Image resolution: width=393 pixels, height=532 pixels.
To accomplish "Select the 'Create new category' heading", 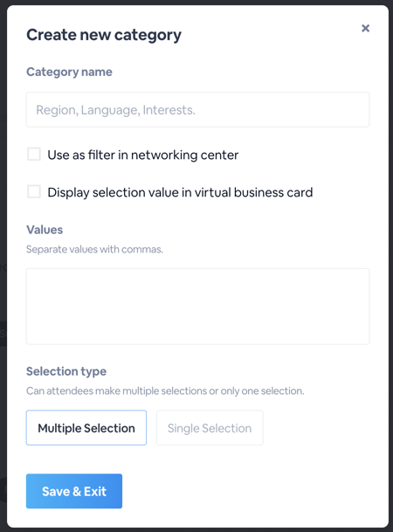I will [x=104, y=35].
